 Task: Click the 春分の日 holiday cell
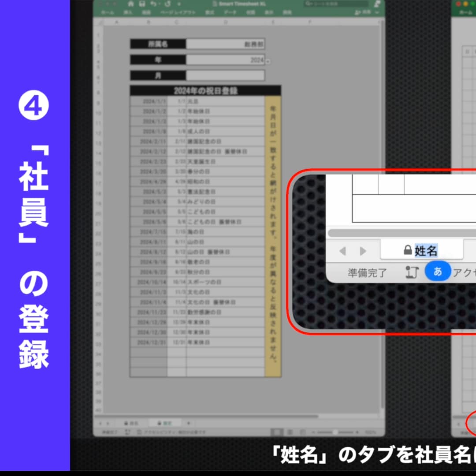[225, 171]
